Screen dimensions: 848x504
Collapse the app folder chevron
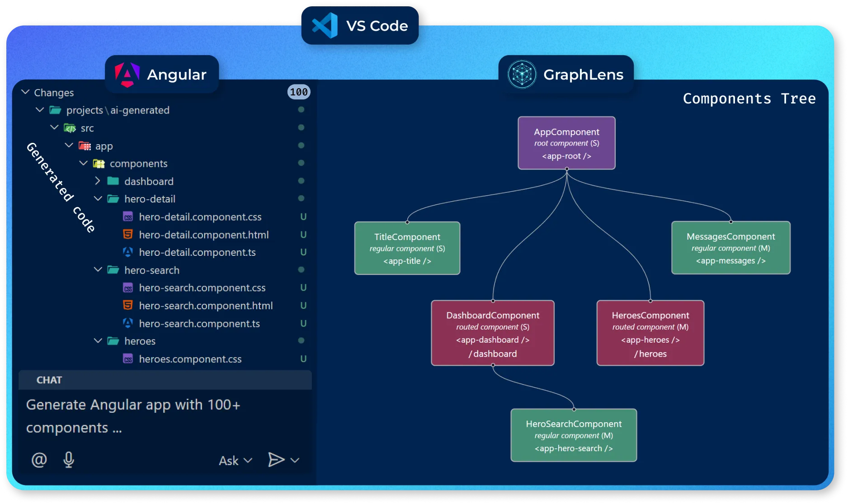click(x=69, y=146)
